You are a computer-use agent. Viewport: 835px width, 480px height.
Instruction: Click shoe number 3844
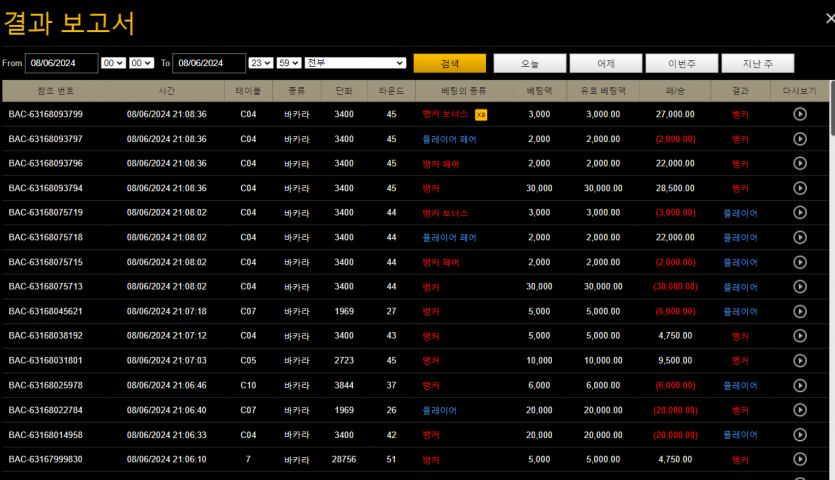[x=344, y=385]
